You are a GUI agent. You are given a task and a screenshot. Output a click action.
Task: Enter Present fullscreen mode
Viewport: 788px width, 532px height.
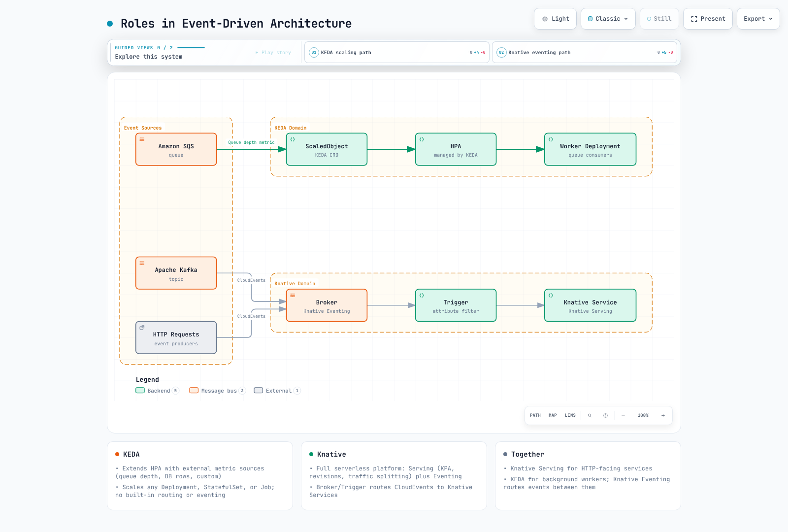[708, 19]
